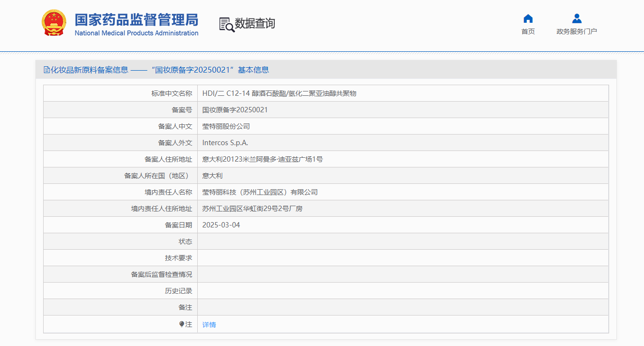This screenshot has height=346, width=644.
Task: Click the Intercos S.p.A. cell
Action: 226,142
